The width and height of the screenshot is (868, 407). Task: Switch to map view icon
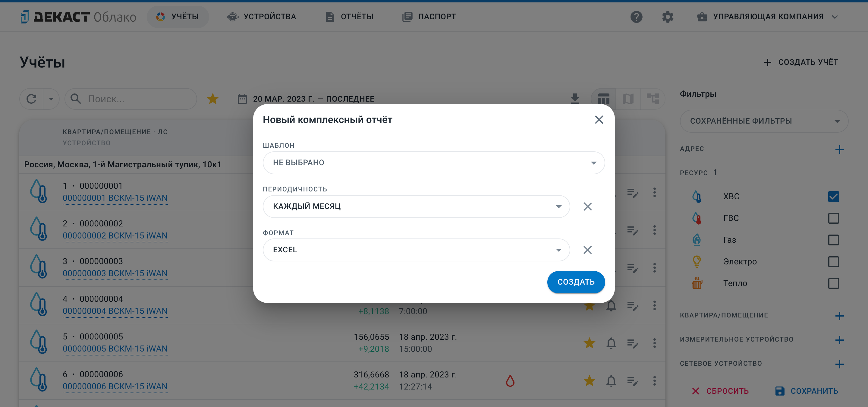[x=628, y=99]
